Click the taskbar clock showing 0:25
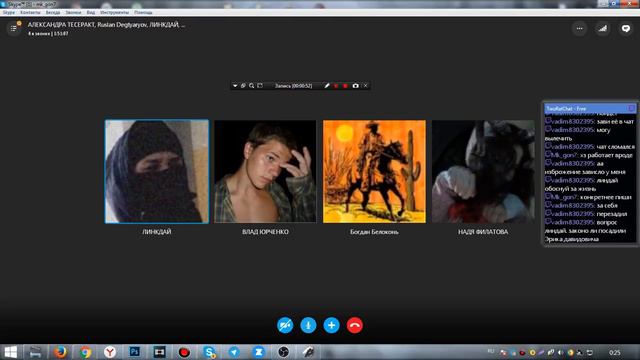 pyautogui.click(x=615, y=352)
